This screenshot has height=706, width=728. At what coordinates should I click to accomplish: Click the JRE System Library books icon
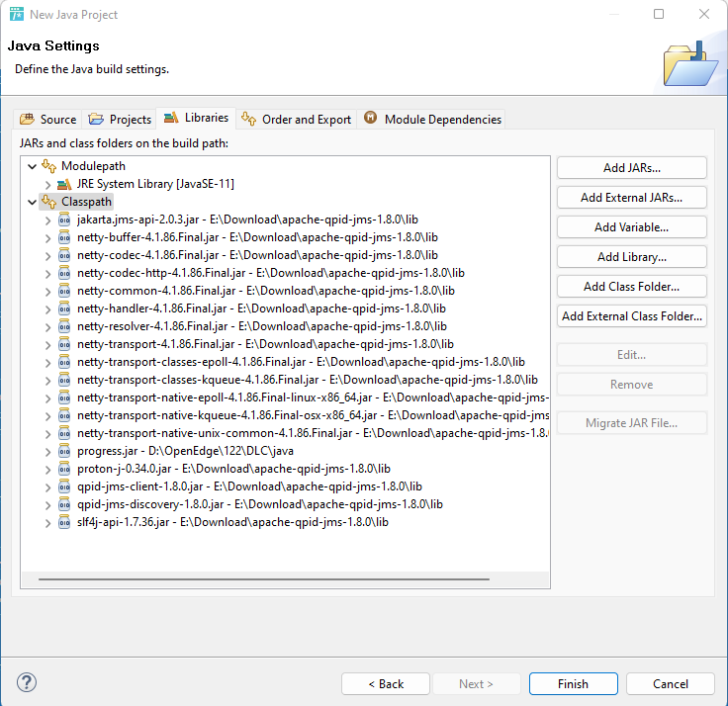(64, 184)
